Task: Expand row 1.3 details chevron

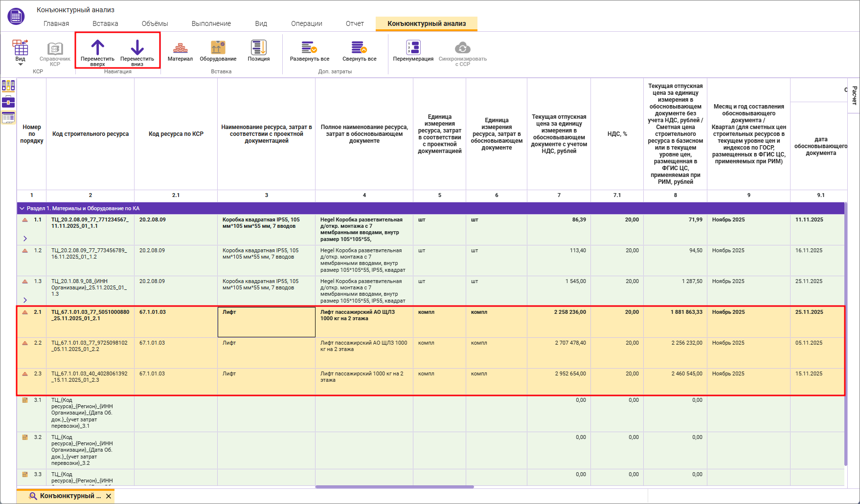Action: (25, 300)
